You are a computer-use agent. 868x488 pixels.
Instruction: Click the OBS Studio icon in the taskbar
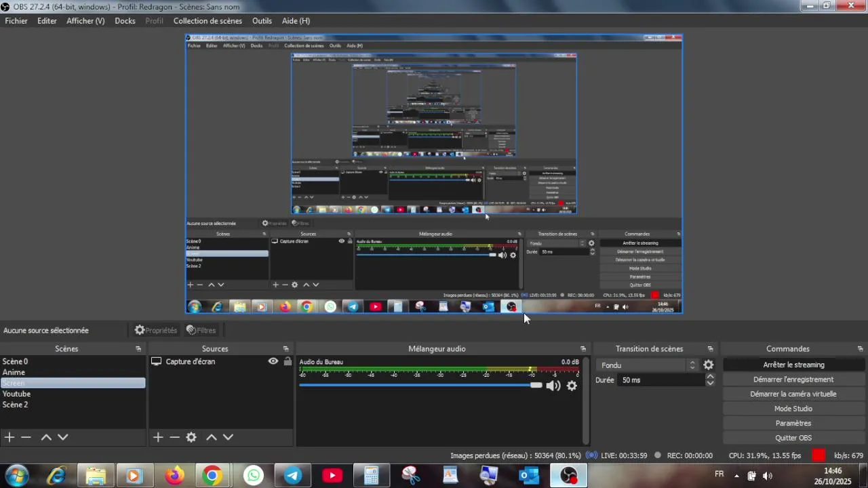click(x=568, y=476)
